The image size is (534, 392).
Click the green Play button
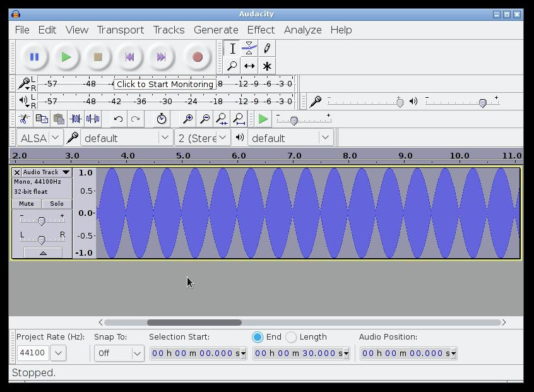(66, 57)
